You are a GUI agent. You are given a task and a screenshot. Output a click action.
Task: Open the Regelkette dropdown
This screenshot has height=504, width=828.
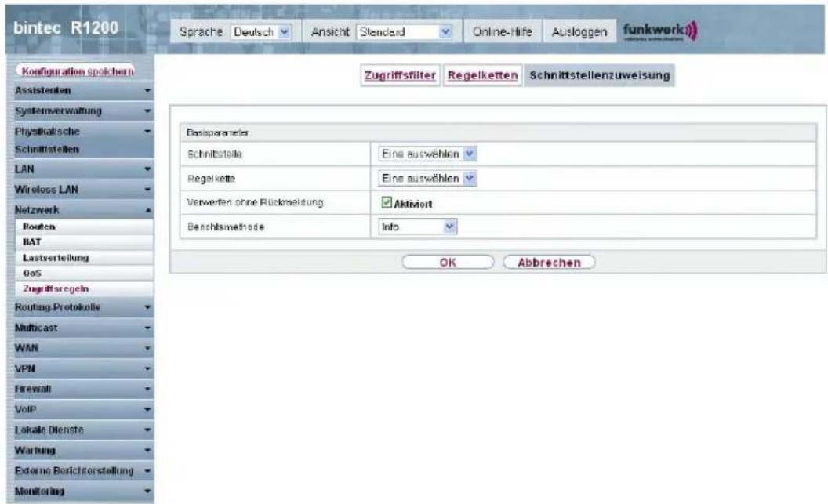427,179
